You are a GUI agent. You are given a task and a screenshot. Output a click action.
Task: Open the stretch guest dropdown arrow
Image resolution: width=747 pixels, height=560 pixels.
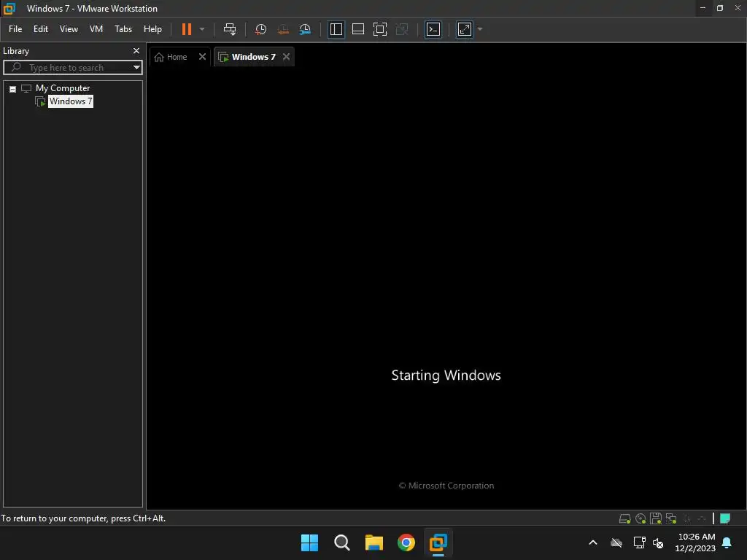pos(480,29)
